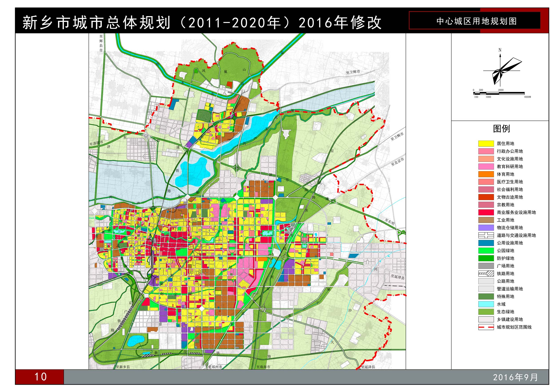Choose the cyan 水域 legend swatch
The image size is (555, 392).
click(486, 304)
